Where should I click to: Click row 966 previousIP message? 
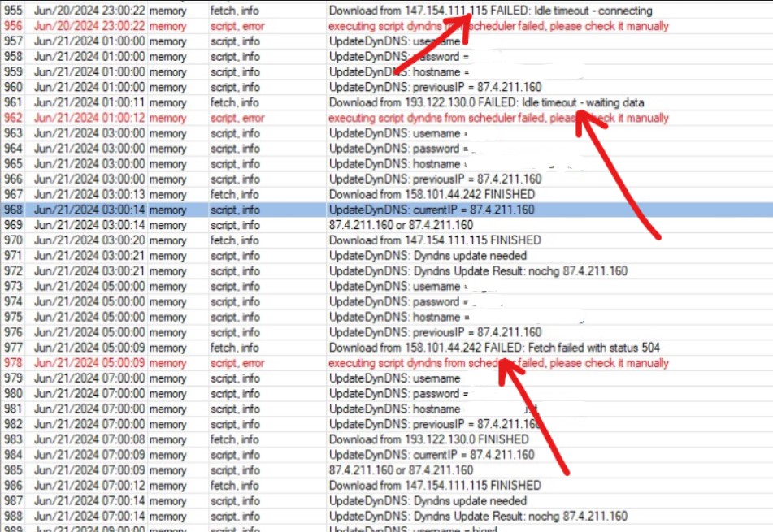coord(436,179)
